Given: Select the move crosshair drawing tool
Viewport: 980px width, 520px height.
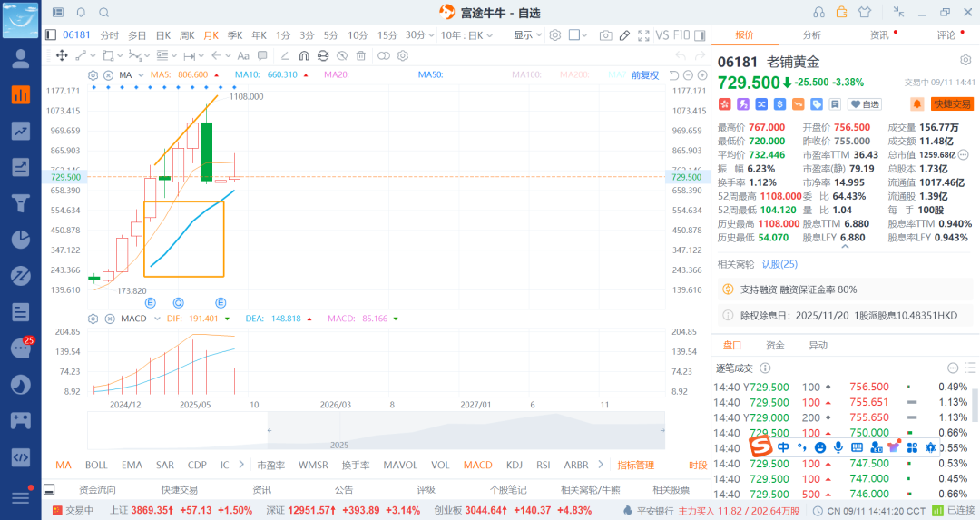Looking at the screenshot, I should click(62, 55).
